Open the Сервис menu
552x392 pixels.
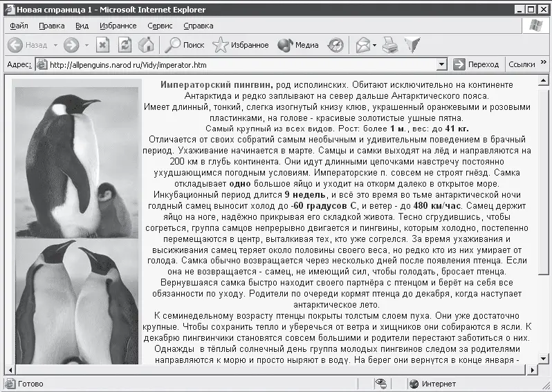click(160, 26)
